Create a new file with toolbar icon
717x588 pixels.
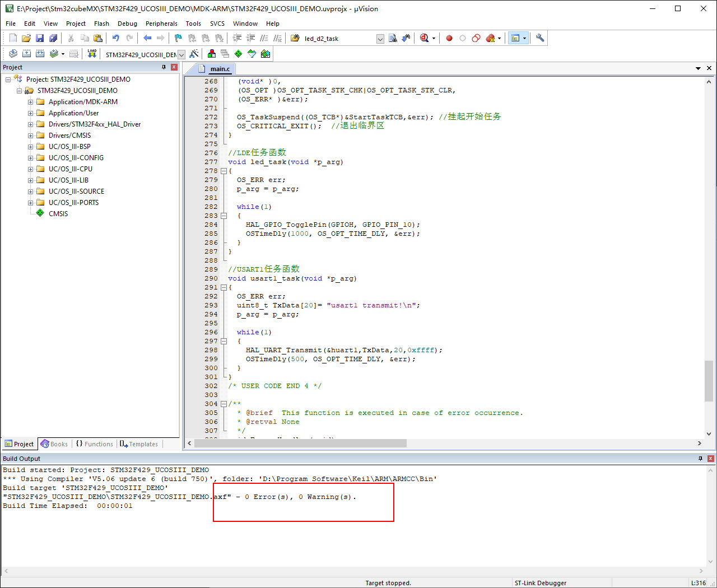(x=13, y=38)
